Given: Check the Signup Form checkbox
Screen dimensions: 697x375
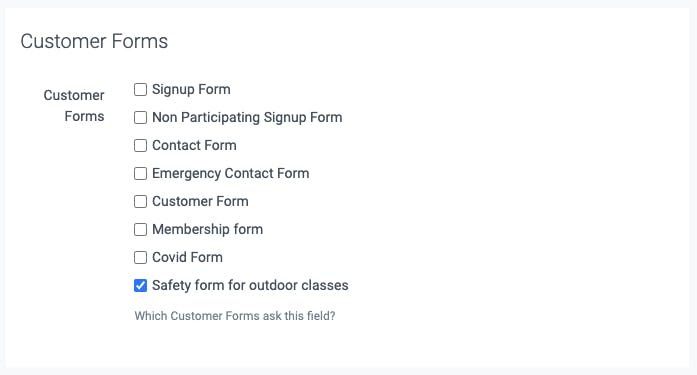Looking at the screenshot, I should [140, 89].
